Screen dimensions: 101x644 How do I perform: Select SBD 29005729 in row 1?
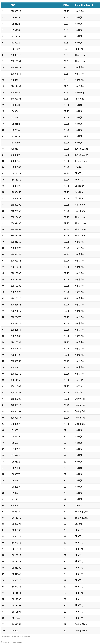[x=16, y=11]
